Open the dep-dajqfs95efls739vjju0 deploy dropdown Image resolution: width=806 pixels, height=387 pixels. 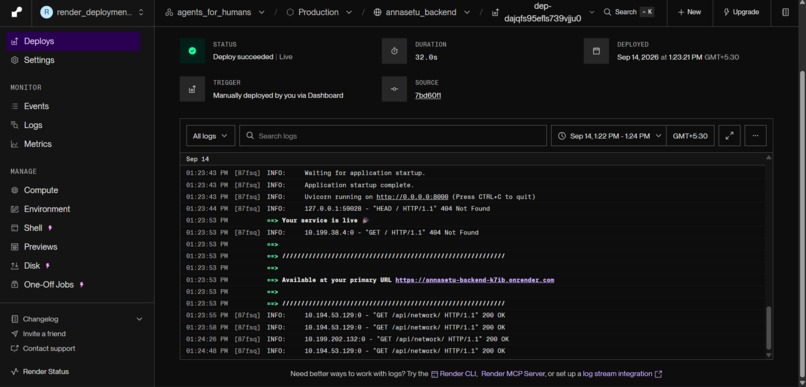coord(543,12)
